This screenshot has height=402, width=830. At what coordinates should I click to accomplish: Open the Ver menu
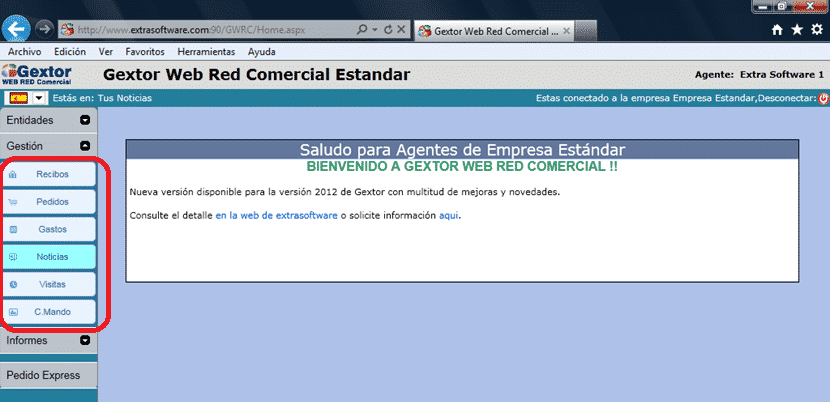(105, 52)
